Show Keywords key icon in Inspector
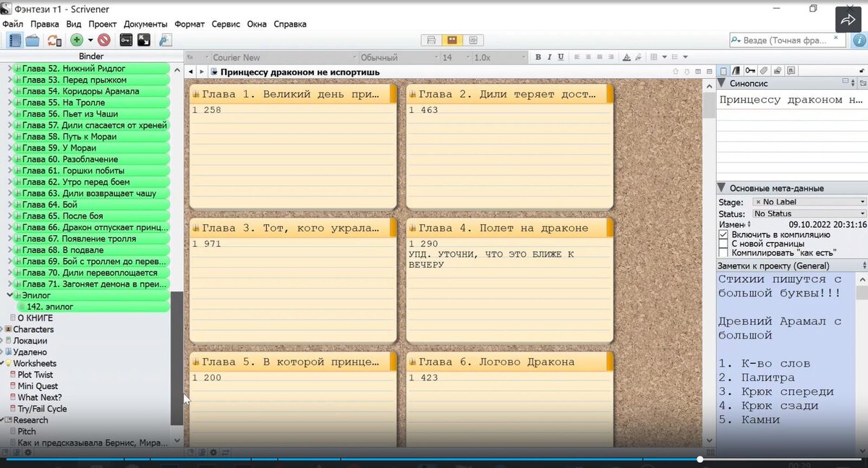The image size is (868, 468). [750, 70]
